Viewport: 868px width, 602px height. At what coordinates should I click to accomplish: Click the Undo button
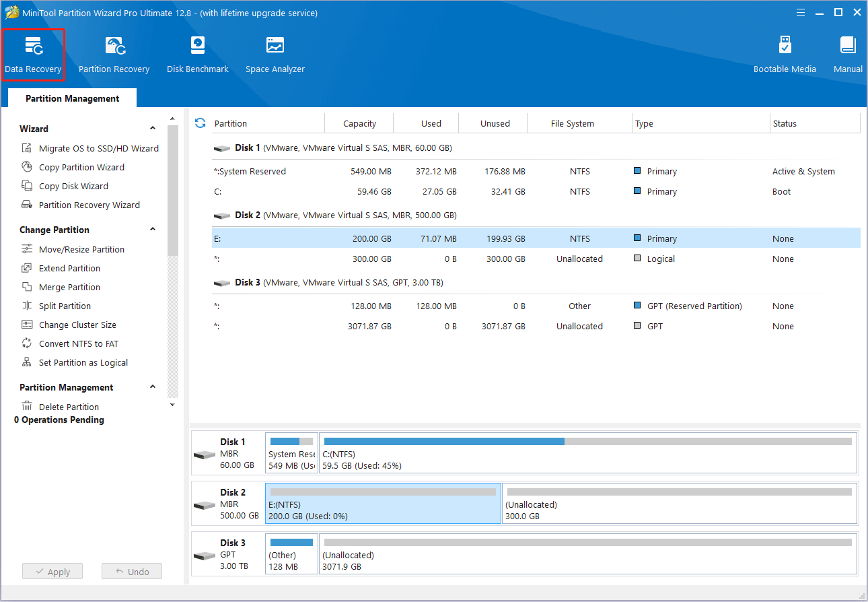coord(132,572)
